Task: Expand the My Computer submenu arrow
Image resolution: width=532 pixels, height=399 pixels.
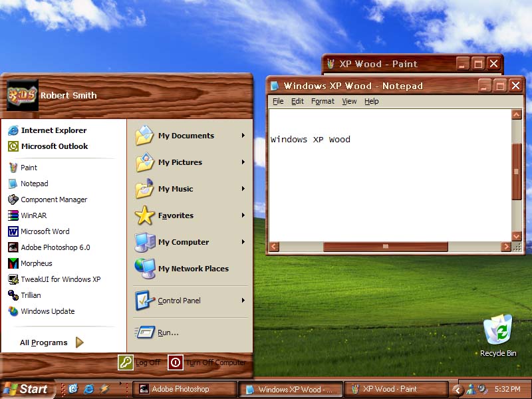Action: [x=243, y=242]
